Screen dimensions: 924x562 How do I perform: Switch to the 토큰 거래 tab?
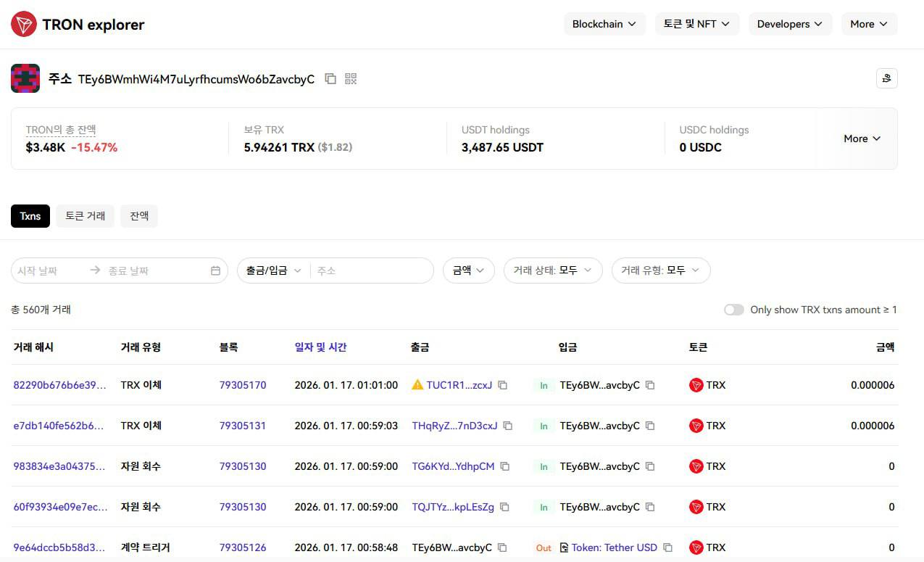pos(86,216)
